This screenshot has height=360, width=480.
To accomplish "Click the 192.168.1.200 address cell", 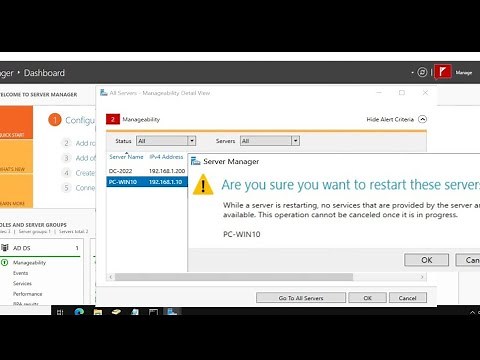I will point(167,171).
